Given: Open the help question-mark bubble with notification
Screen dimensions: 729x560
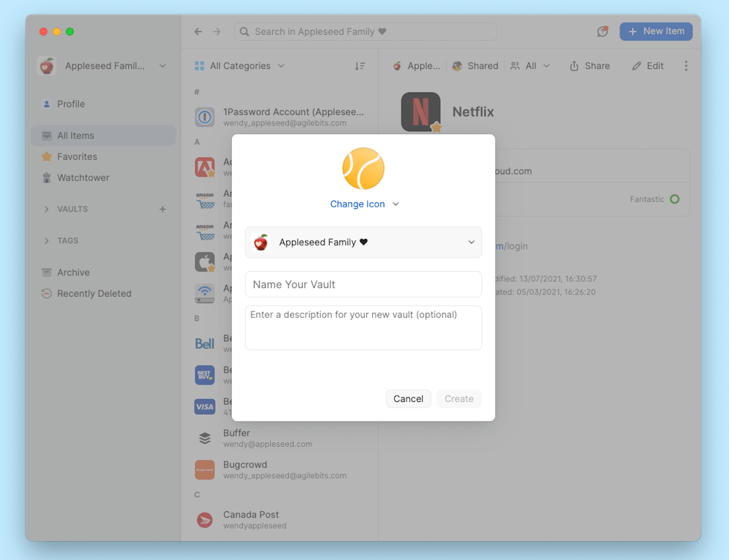Looking at the screenshot, I should (602, 31).
